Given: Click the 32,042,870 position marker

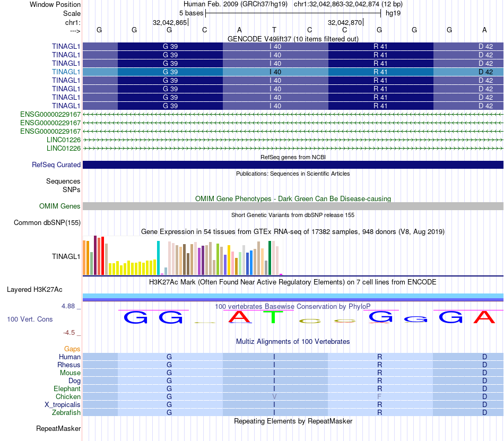Looking at the screenshot, I should coord(345,22).
